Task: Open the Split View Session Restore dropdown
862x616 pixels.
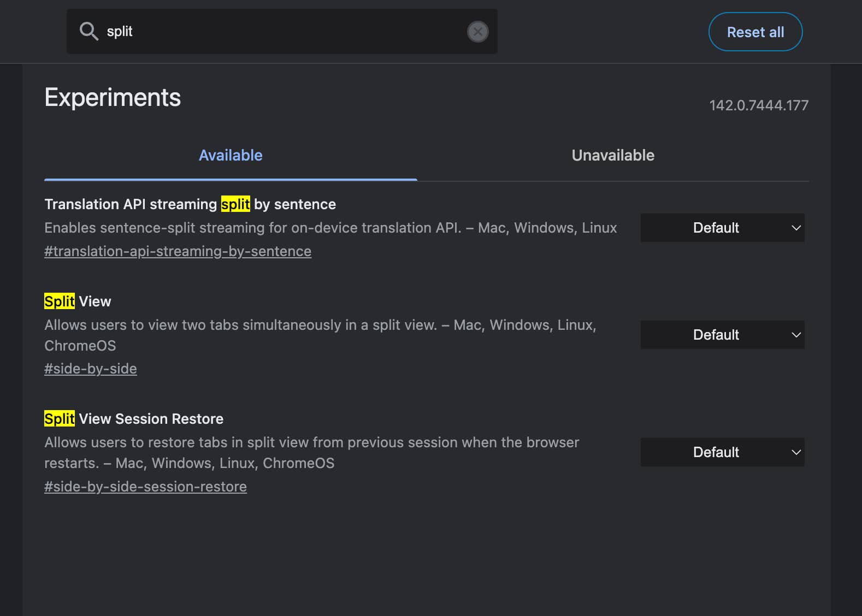Action: tap(722, 452)
